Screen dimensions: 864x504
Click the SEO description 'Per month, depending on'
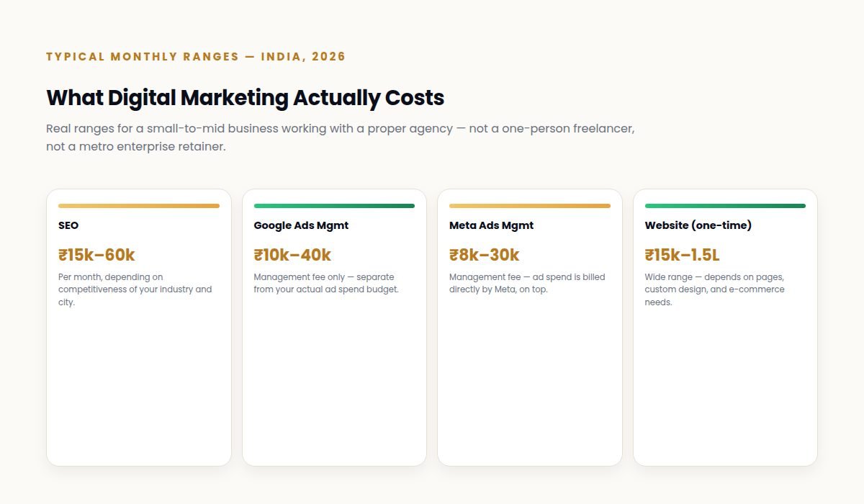pos(135,289)
